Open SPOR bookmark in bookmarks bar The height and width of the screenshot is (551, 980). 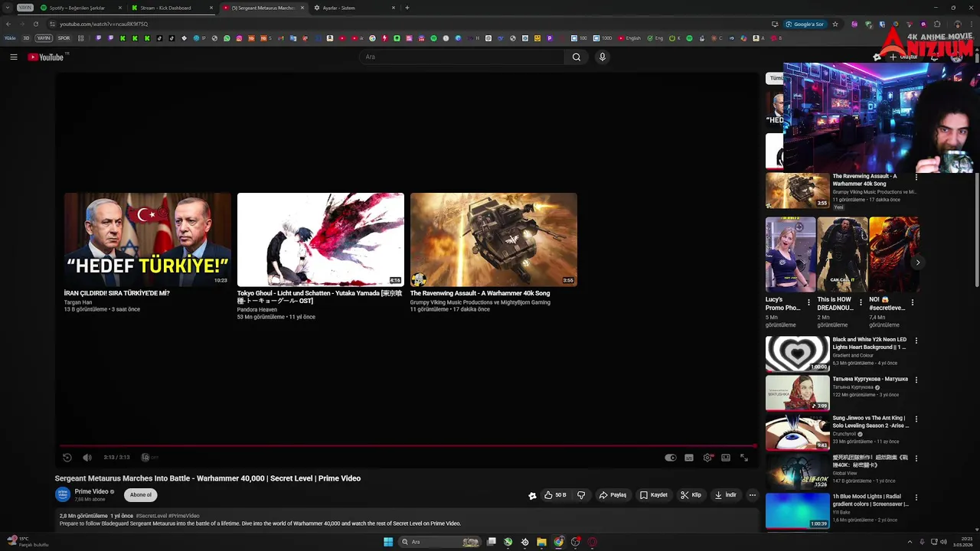pyautogui.click(x=64, y=38)
